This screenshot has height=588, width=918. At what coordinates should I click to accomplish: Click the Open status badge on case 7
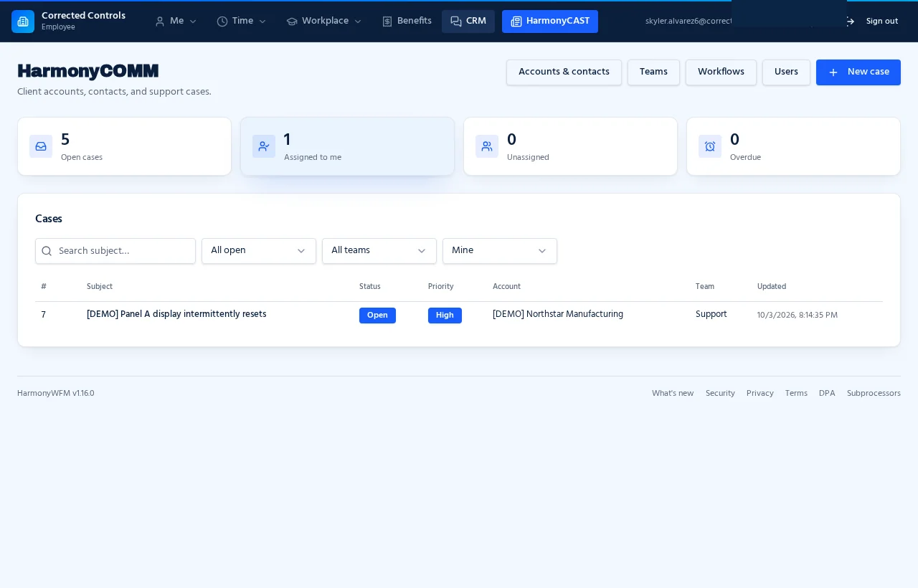click(x=377, y=316)
